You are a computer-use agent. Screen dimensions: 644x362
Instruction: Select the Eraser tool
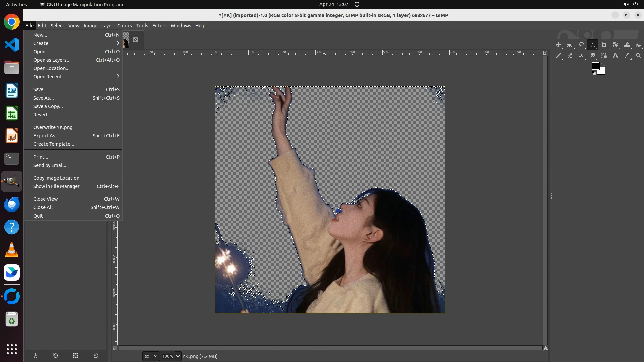click(x=570, y=56)
